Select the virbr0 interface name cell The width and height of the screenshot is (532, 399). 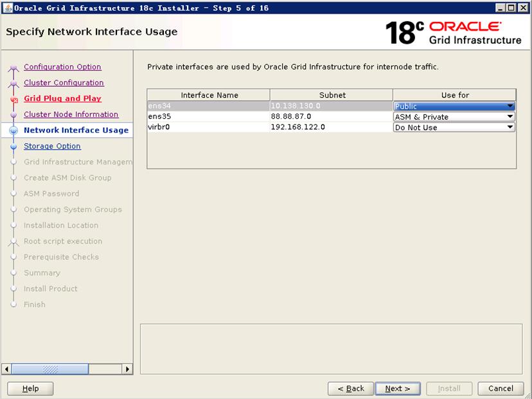[x=209, y=127]
